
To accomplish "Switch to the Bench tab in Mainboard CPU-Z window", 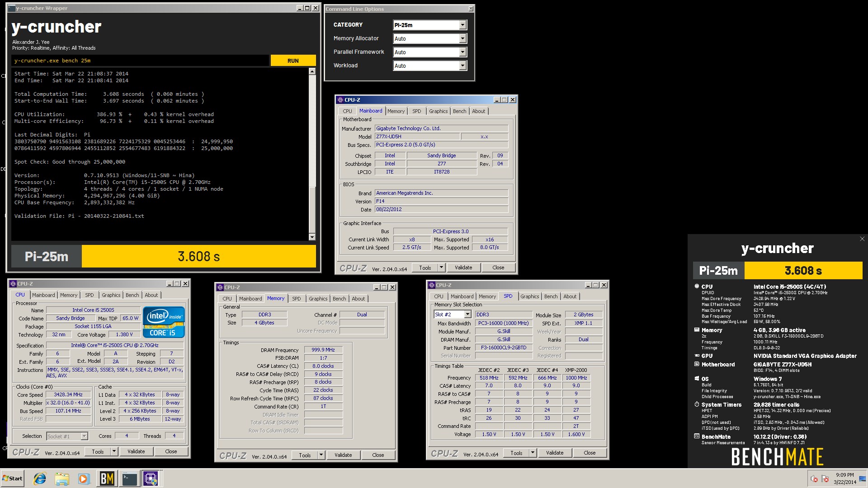I will (x=459, y=111).
